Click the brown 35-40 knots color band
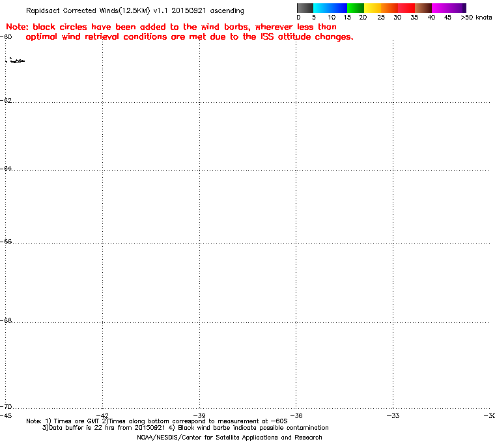The width and height of the screenshot is (495, 448). click(423, 8)
